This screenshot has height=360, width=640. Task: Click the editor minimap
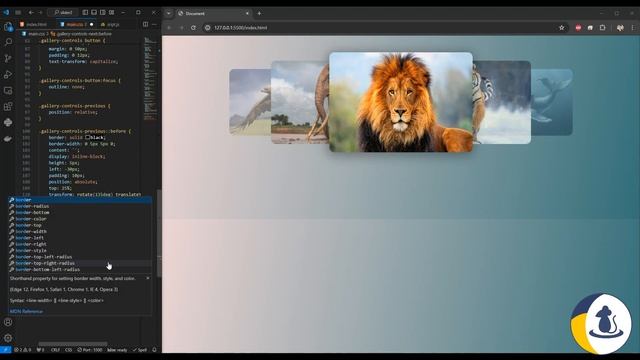click(x=150, y=78)
